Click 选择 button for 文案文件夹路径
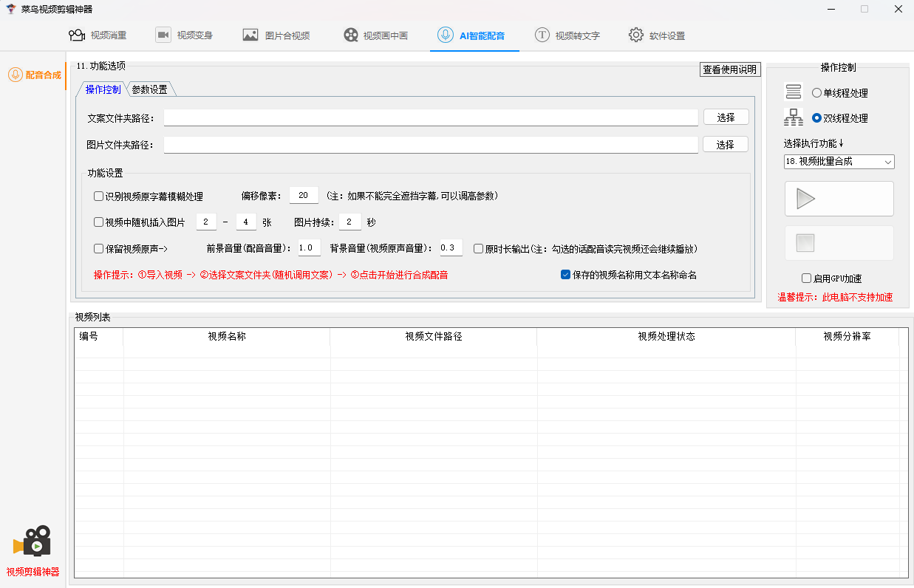The image size is (914, 588). (x=726, y=117)
